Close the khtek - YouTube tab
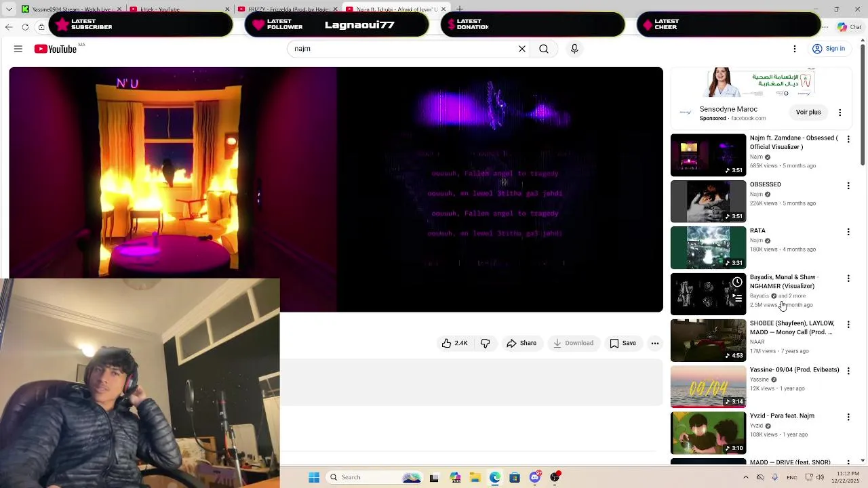Viewport: 868px width, 488px height. pyautogui.click(x=227, y=9)
